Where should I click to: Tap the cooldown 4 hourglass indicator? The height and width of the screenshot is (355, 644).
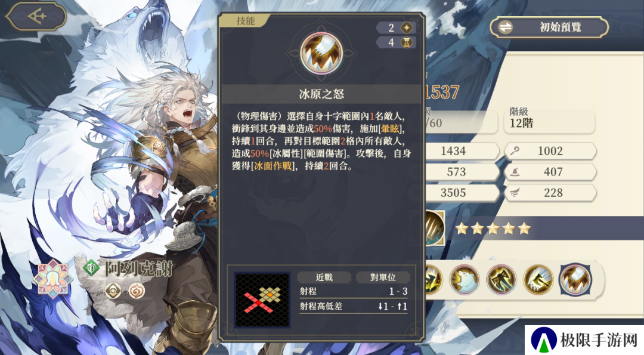[397, 42]
